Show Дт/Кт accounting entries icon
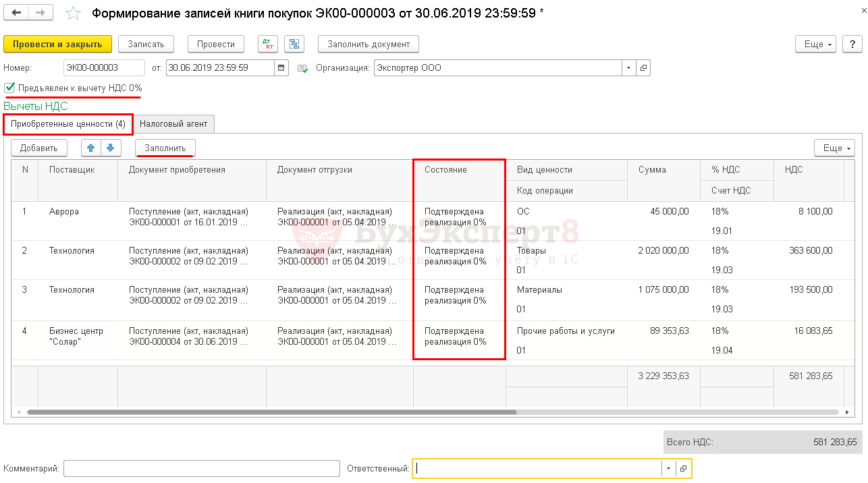 click(x=268, y=45)
